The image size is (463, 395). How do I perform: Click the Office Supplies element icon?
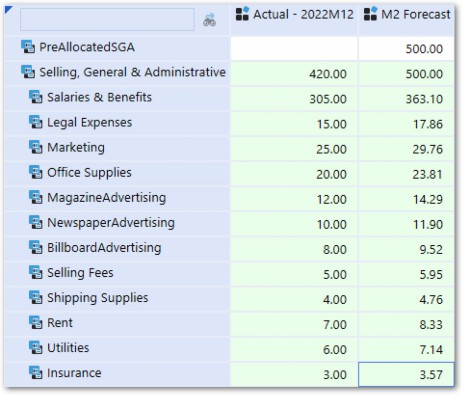click(x=35, y=172)
